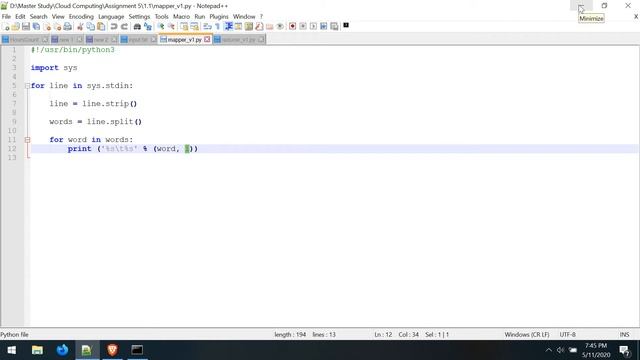Open the ? help menu
Viewport: 640px width, 360px height.
[261, 17]
